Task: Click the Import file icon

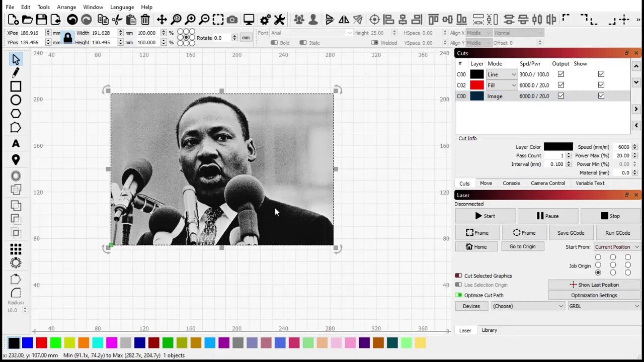Action: 55,20
